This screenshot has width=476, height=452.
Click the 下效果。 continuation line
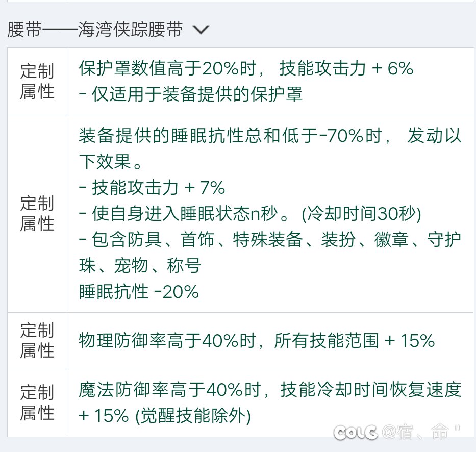pyautogui.click(x=111, y=162)
